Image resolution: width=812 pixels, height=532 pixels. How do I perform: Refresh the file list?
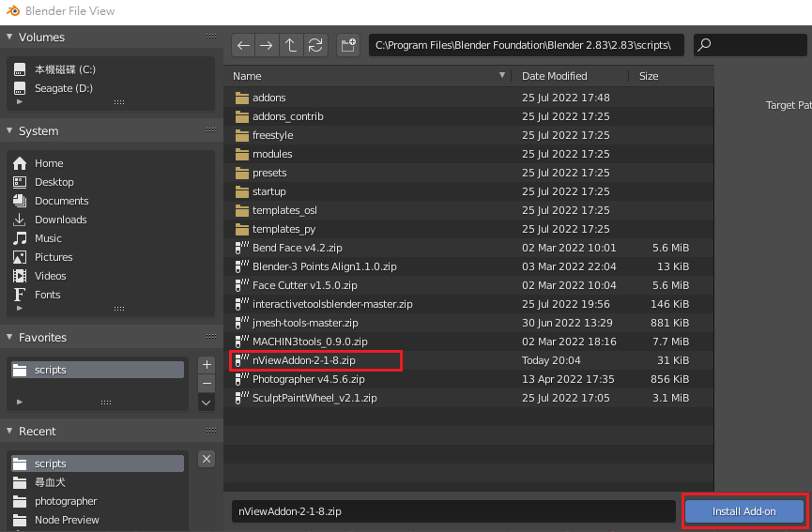[x=315, y=46]
